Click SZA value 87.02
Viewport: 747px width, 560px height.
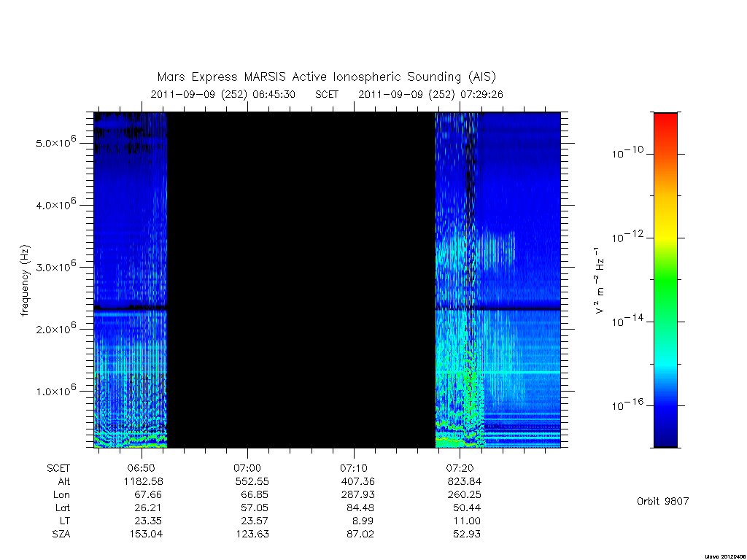tap(360, 534)
